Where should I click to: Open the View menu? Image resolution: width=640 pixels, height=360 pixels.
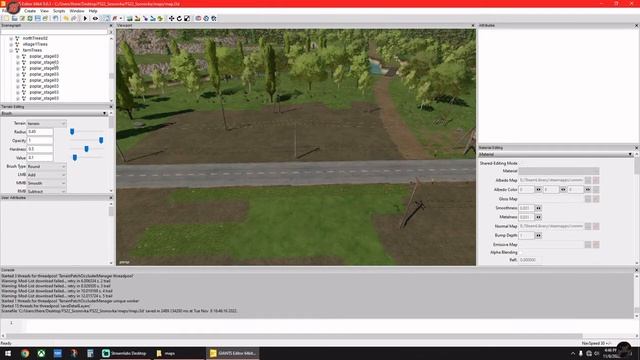click(x=44, y=11)
